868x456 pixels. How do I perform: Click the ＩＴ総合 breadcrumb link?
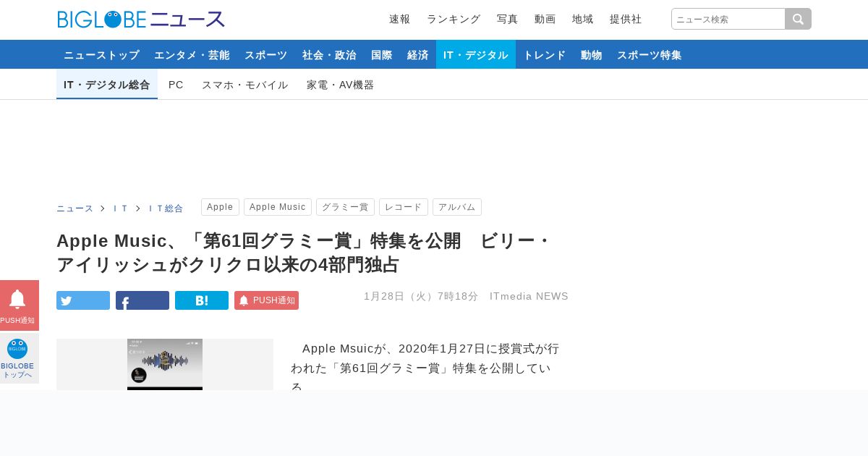coord(166,208)
